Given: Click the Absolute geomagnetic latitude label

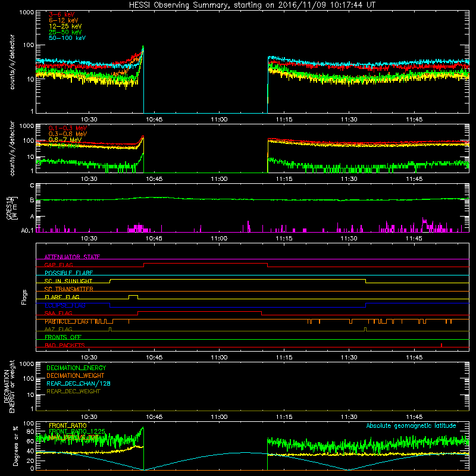Looking at the screenshot, I should (x=411, y=425).
